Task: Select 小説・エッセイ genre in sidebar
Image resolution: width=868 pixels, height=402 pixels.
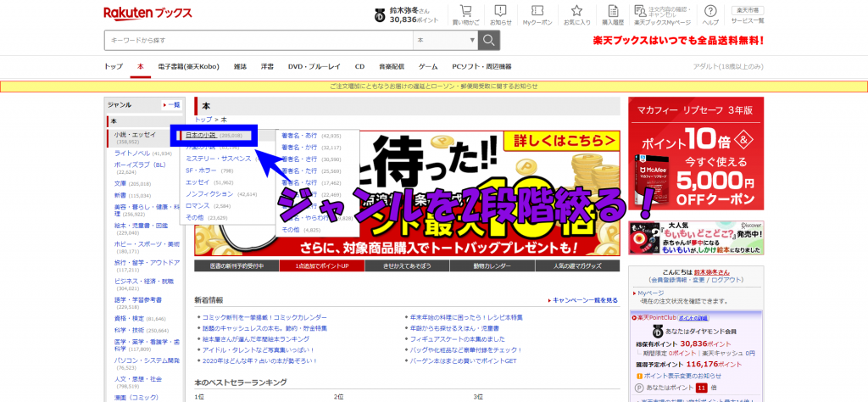Action: click(135, 135)
